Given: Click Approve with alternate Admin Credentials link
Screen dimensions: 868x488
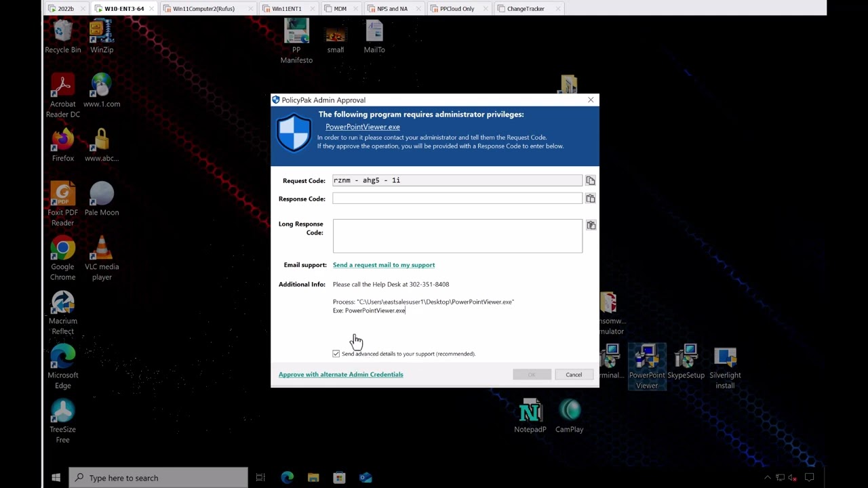Looking at the screenshot, I should pyautogui.click(x=340, y=375).
